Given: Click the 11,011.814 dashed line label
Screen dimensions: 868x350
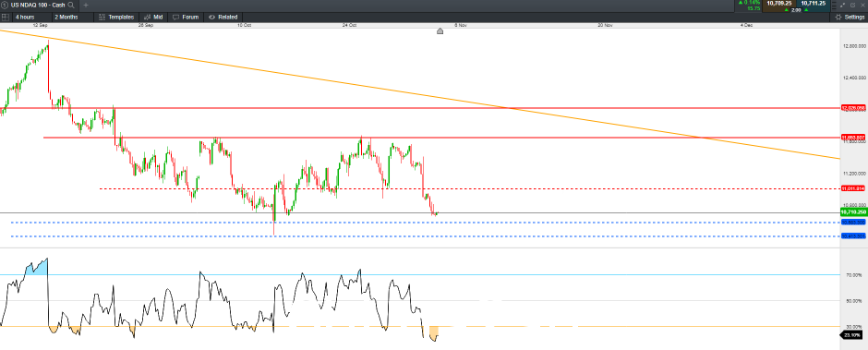Looking at the screenshot, I should pos(853,188).
